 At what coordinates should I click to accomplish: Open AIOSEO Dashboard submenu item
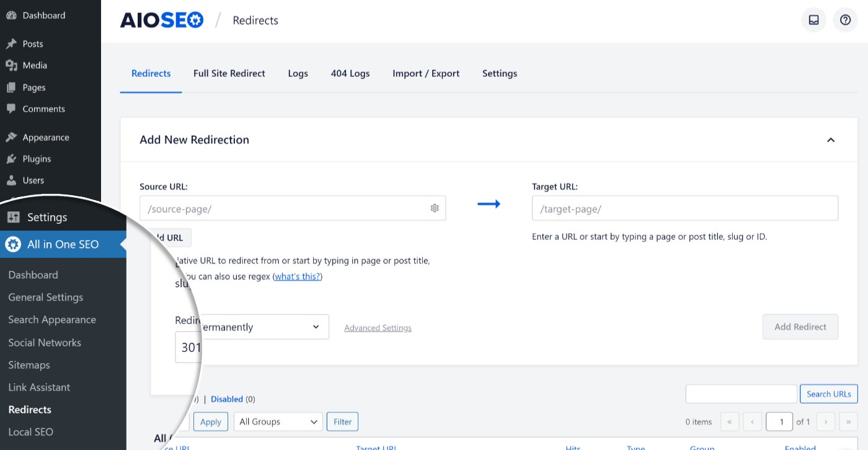coord(33,275)
